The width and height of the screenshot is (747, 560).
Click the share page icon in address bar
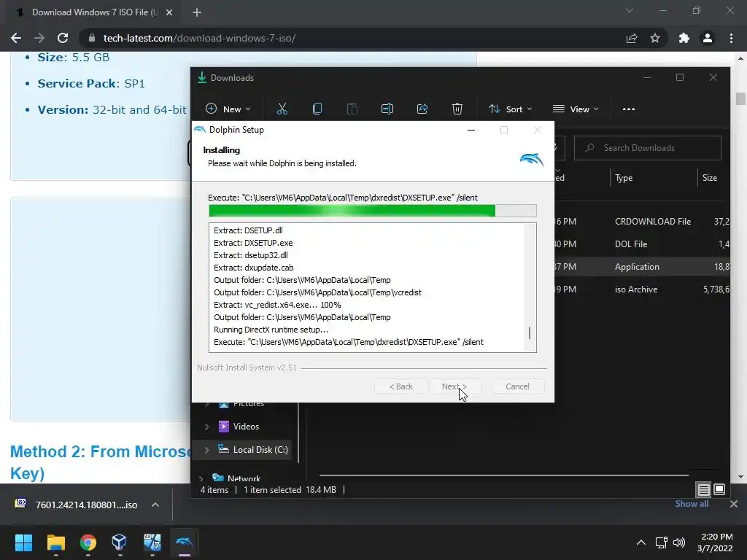pyautogui.click(x=632, y=38)
